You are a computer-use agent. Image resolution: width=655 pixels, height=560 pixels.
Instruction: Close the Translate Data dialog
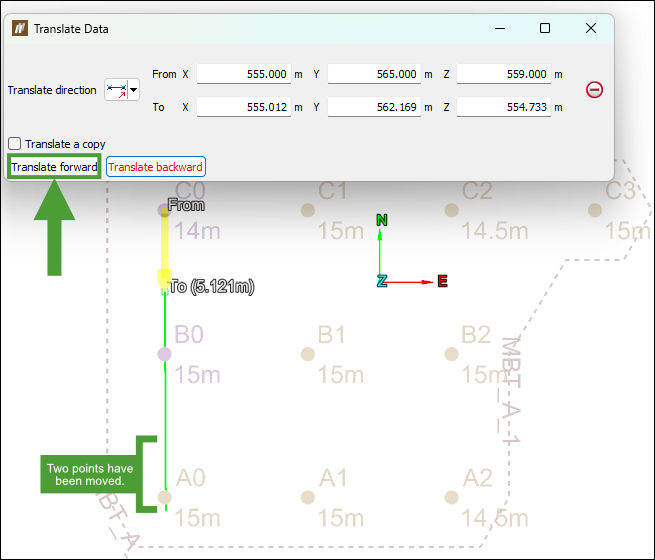(591, 28)
